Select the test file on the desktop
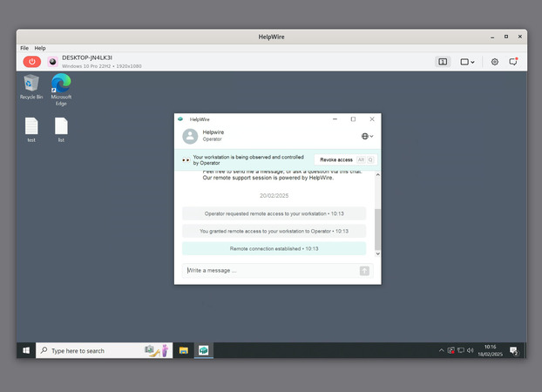The height and width of the screenshot is (392, 542). (31, 130)
